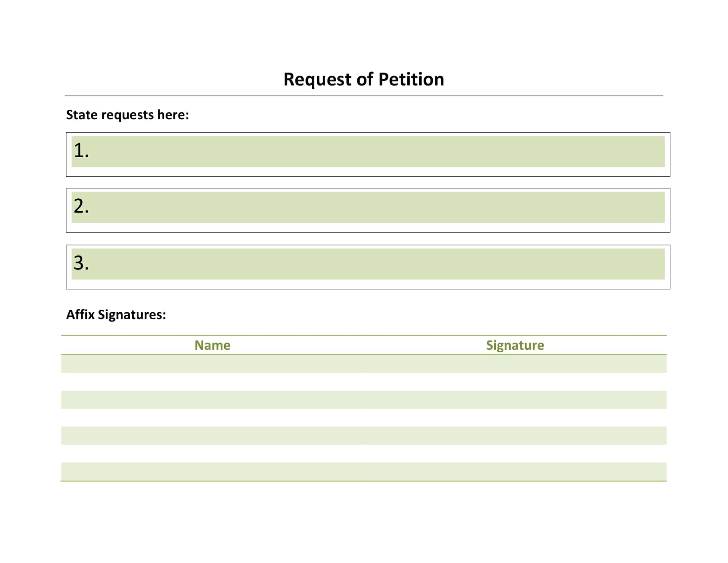Click the Name column header
Viewport: 728px width, 563px height.
point(212,345)
